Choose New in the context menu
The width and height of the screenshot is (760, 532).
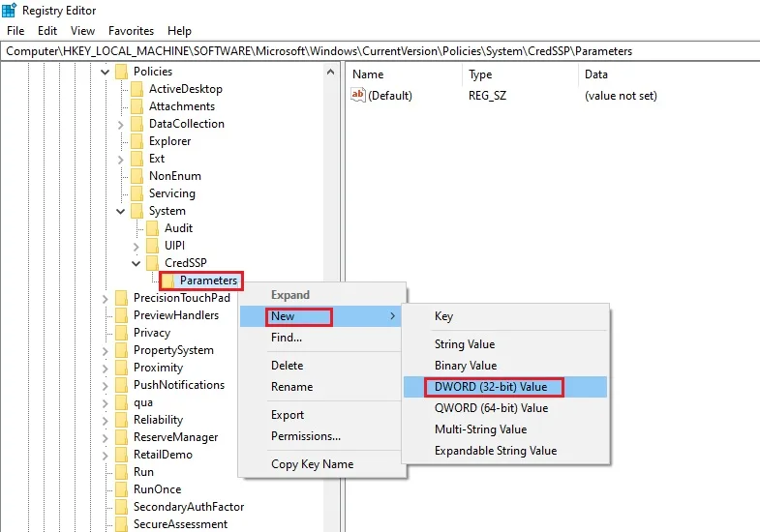(x=320, y=316)
